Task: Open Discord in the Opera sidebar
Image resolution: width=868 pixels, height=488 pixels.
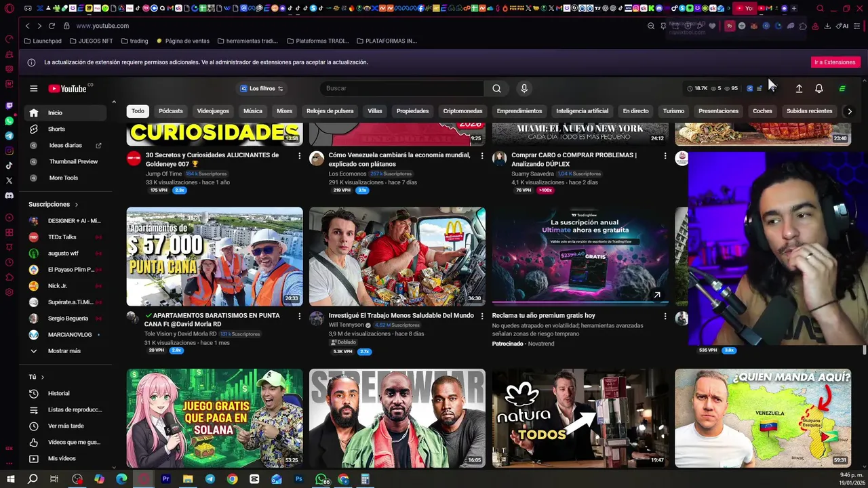Action: click(9, 195)
